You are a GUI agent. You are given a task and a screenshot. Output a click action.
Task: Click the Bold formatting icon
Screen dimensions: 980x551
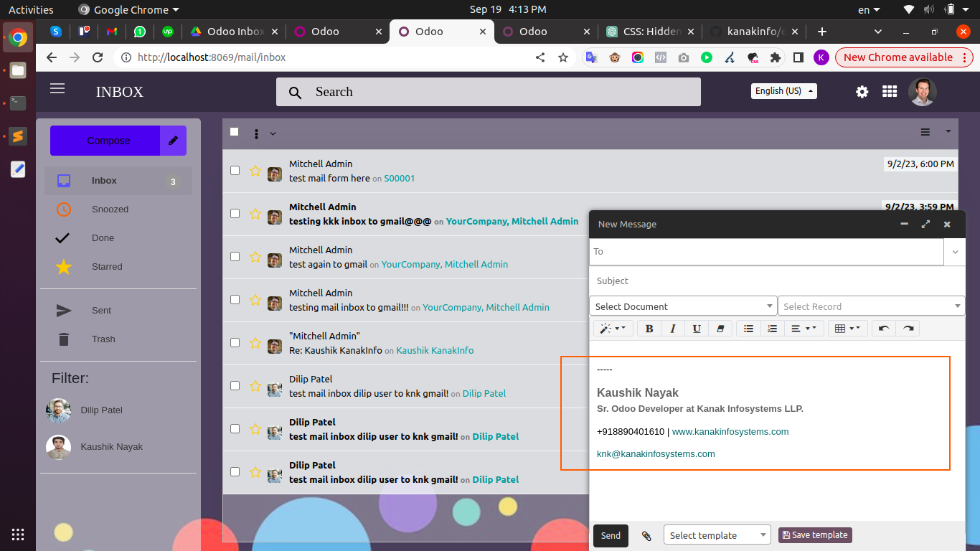[649, 329]
